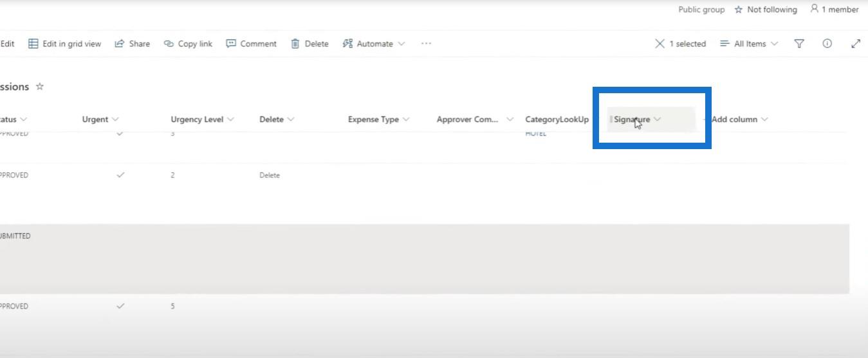Click the grid view table icon

point(33,44)
